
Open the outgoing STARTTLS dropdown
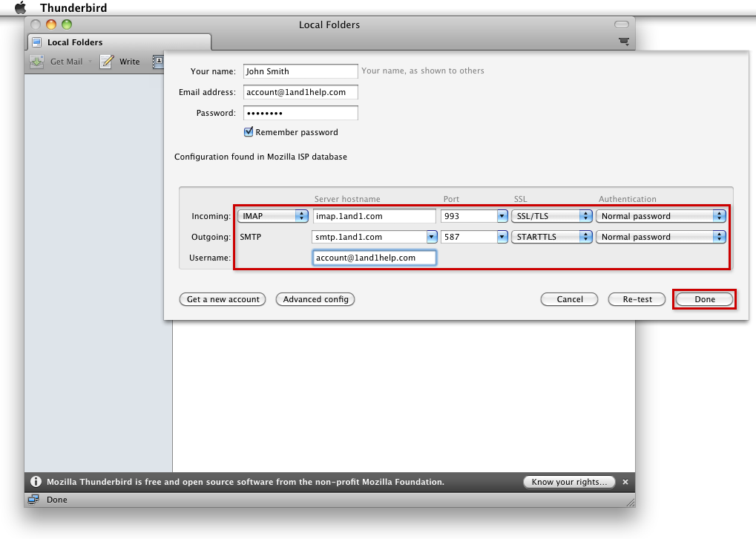pyautogui.click(x=551, y=237)
